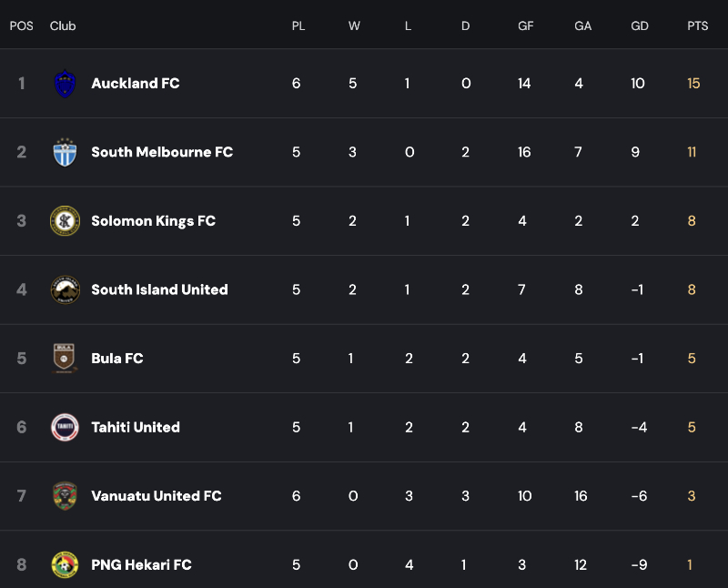This screenshot has width=728, height=588.
Task: Select the Club column header
Action: pos(63,25)
